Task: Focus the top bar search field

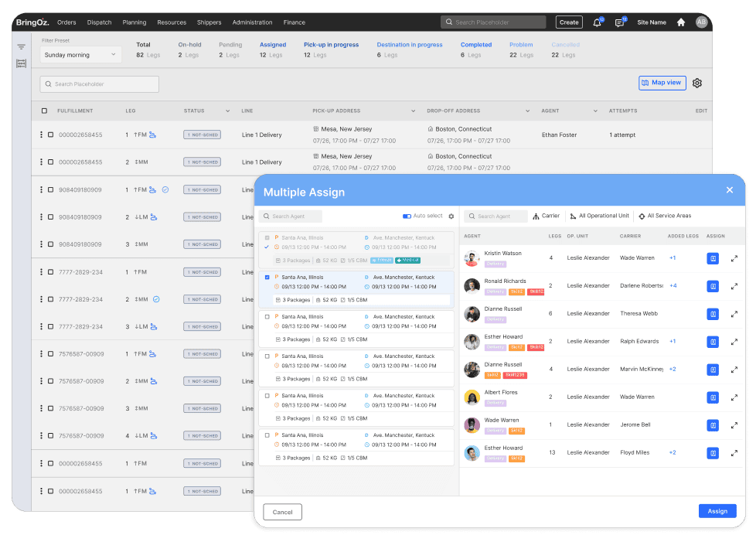Action: 493,22
